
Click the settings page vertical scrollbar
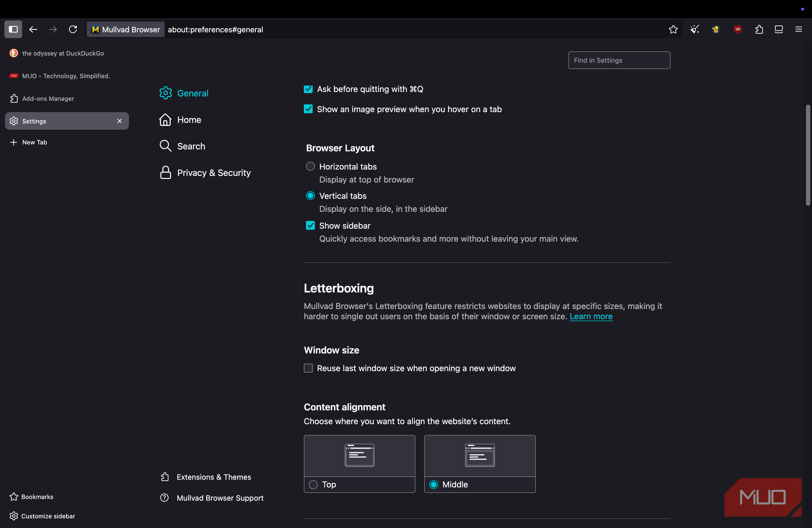point(808,155)
